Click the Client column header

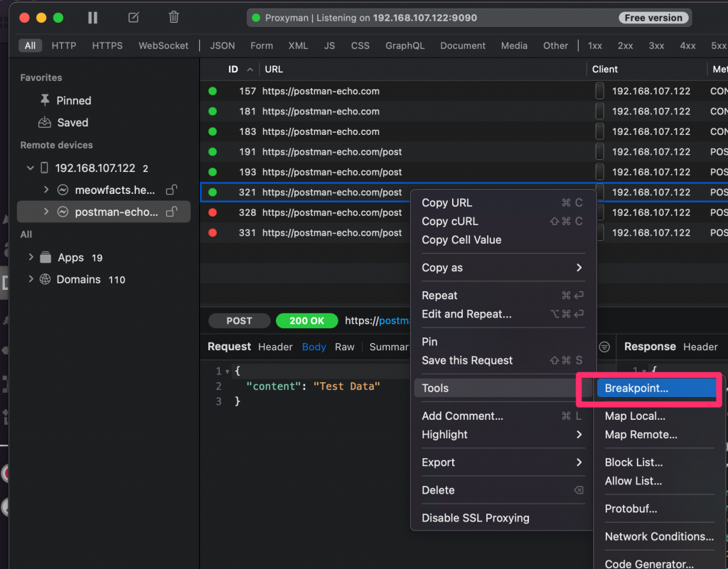click(604, 69)
